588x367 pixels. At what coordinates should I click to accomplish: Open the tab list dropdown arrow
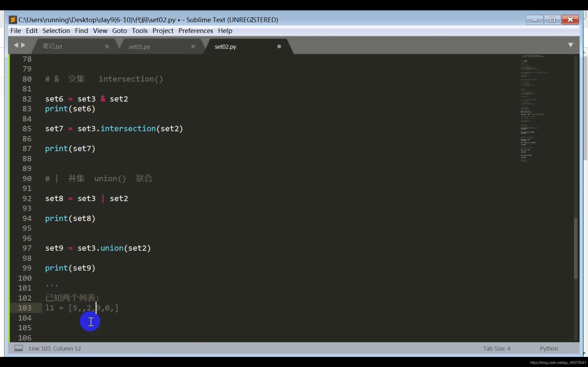571,45
